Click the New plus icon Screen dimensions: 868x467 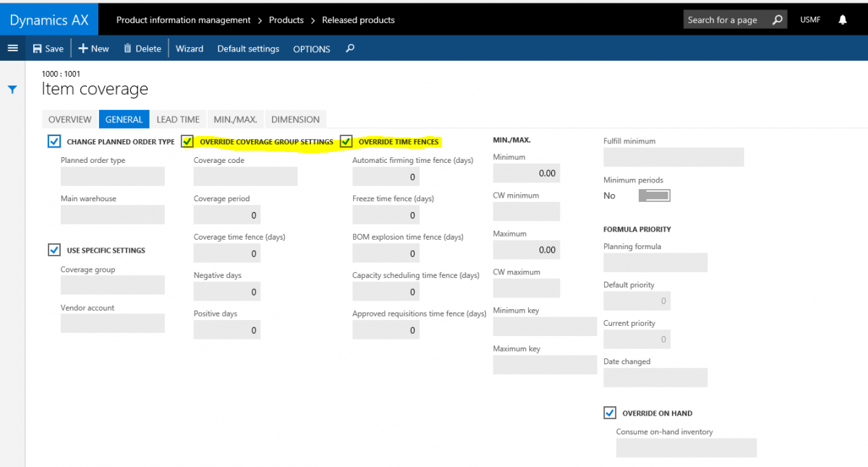[x=82, y=49]
